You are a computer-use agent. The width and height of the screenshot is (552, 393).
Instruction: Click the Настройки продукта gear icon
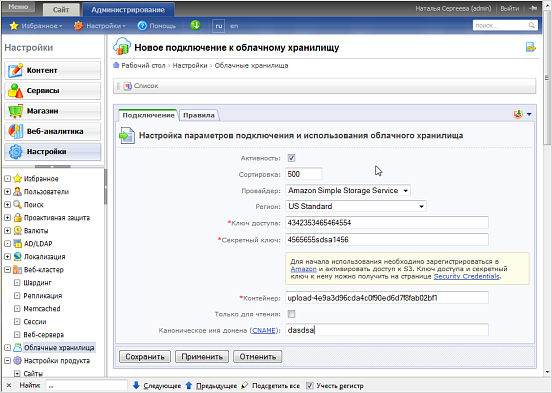pos(17,361)
